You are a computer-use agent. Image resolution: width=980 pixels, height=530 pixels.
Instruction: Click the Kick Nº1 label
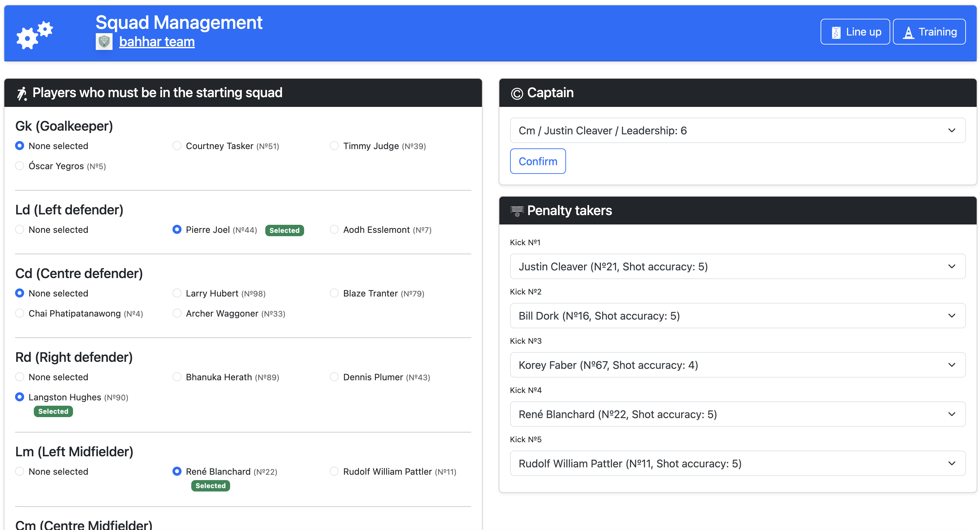[525, 242]
